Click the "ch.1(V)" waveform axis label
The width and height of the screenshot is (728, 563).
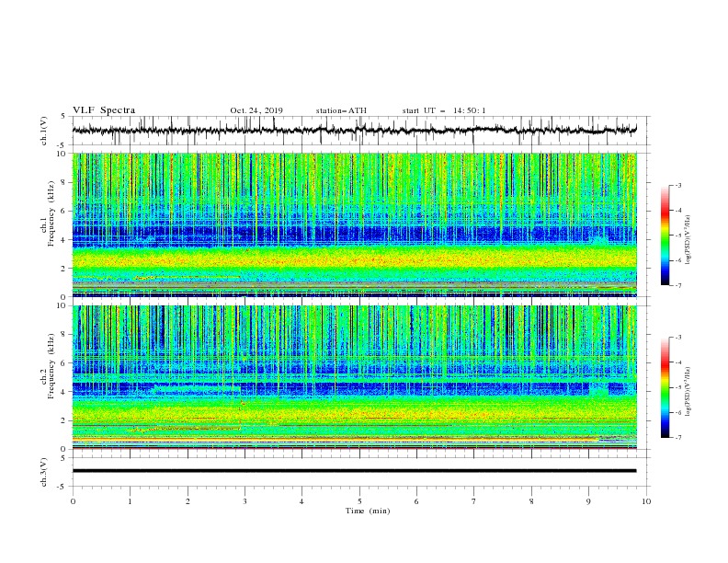coord(44,131)
